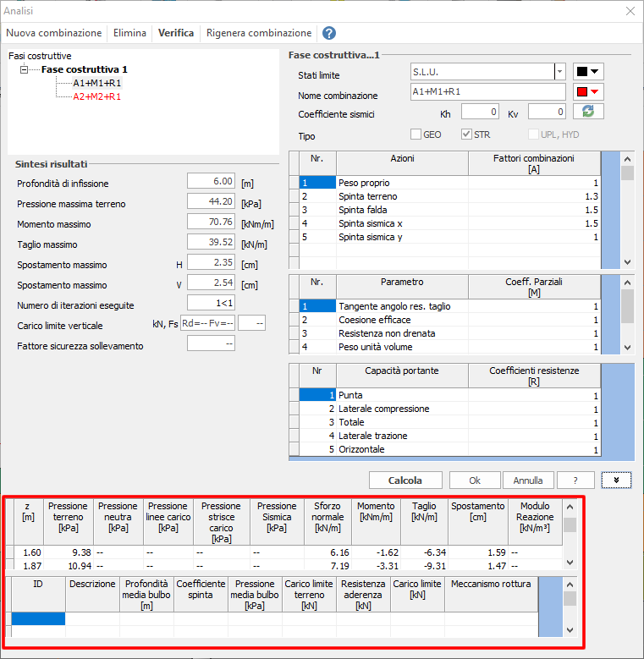Click the Kh seismic coefficient field

point(480,112)
